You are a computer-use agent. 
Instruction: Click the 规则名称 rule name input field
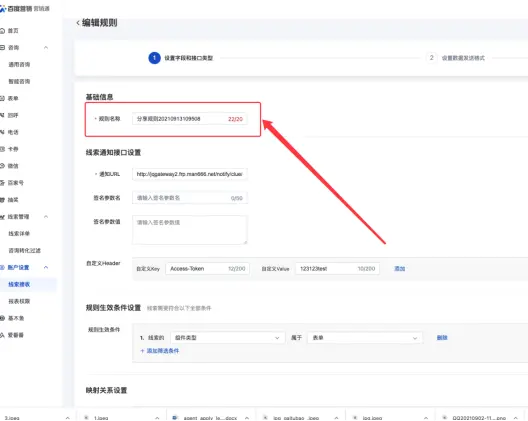point(190,119)
